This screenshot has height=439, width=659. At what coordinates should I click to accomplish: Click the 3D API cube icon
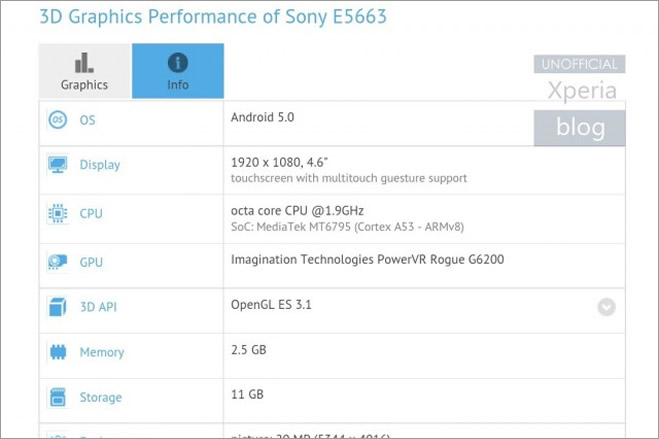58,307
